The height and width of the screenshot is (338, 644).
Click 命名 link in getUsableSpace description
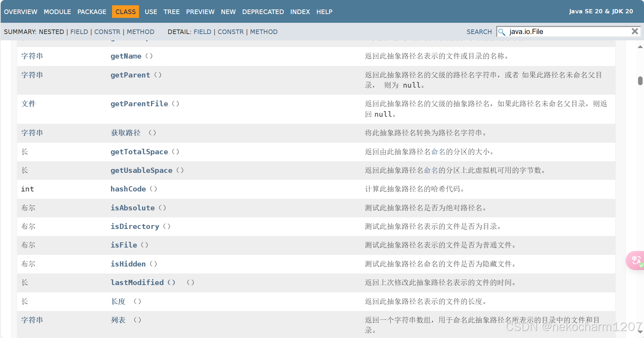coord(431,170)
